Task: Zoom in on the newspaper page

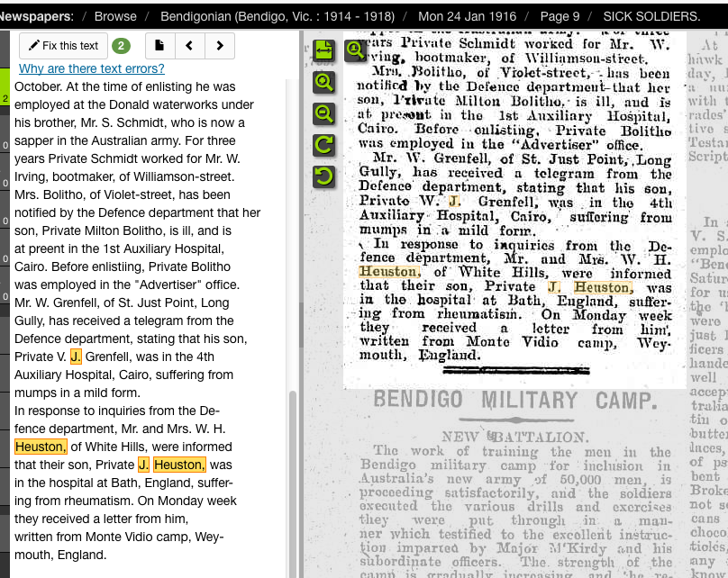Action: [323, 82]
